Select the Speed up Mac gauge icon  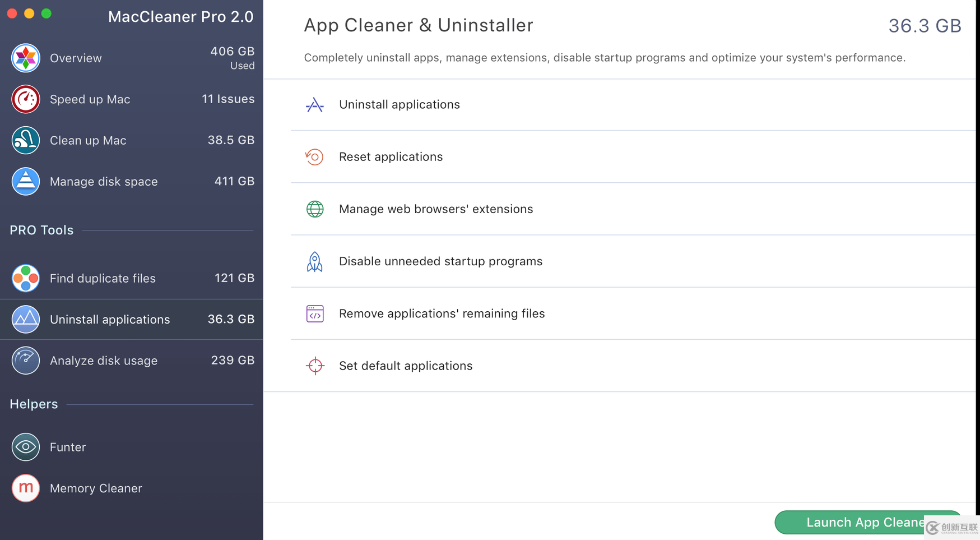(x=26, y=99)
